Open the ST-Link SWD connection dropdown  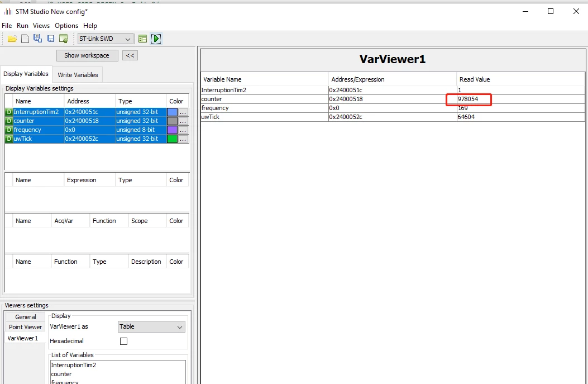pos(105,39)
